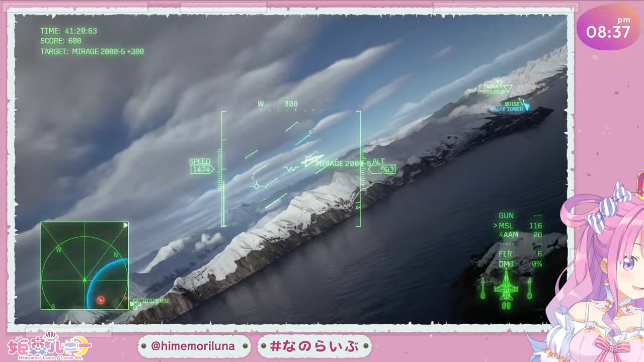Click the gun reticle circle in HUD

click(257, 186)
